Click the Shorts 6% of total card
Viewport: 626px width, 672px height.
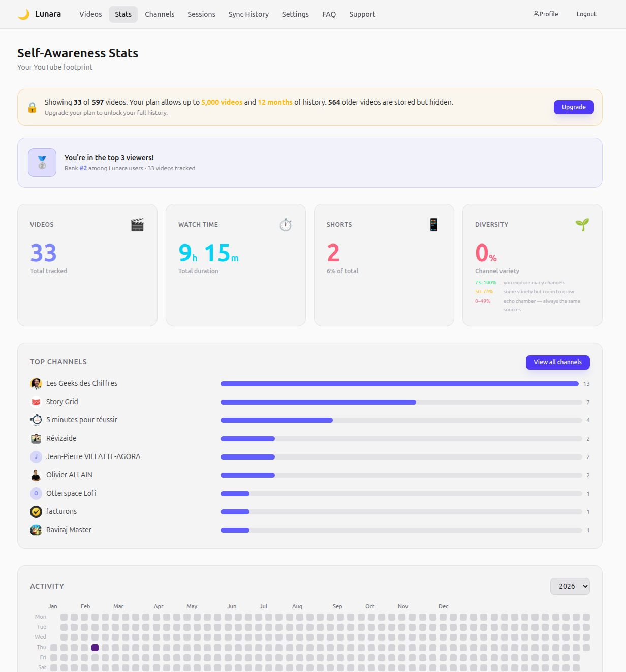pyautogui.click(x=384, y=265)
